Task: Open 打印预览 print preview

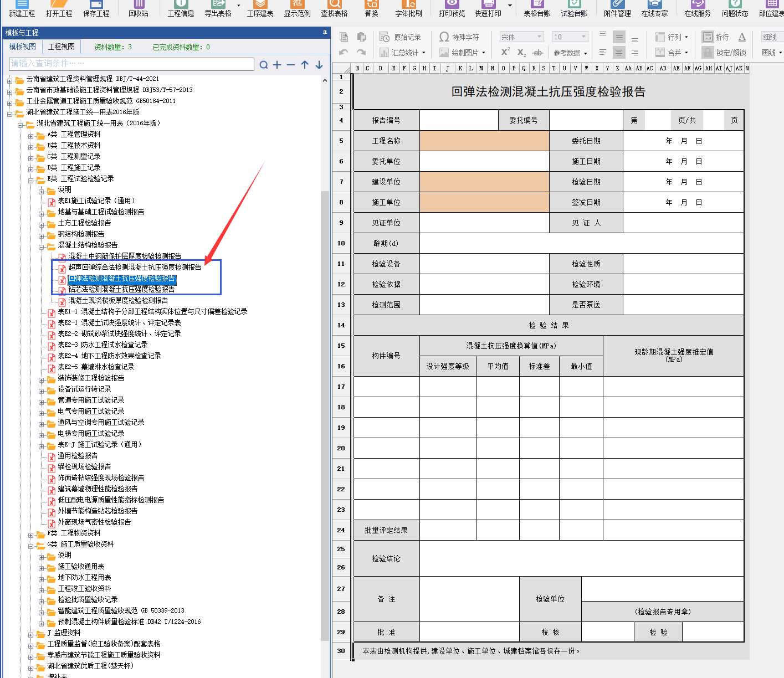Action: 452,8
